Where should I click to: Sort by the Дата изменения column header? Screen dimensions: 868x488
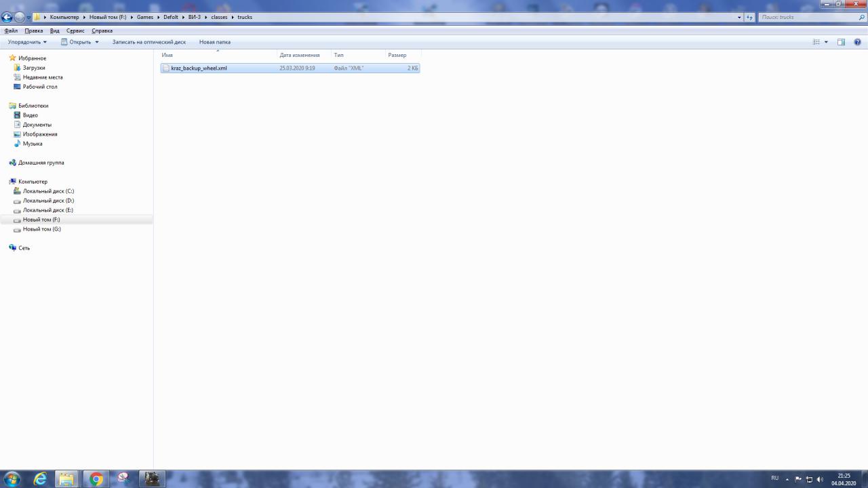[299, 55]
